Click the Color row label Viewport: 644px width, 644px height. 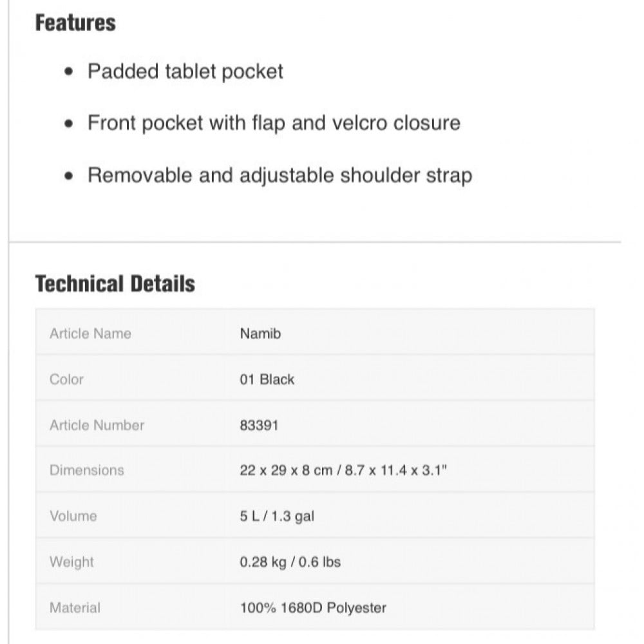pos(66,379)
